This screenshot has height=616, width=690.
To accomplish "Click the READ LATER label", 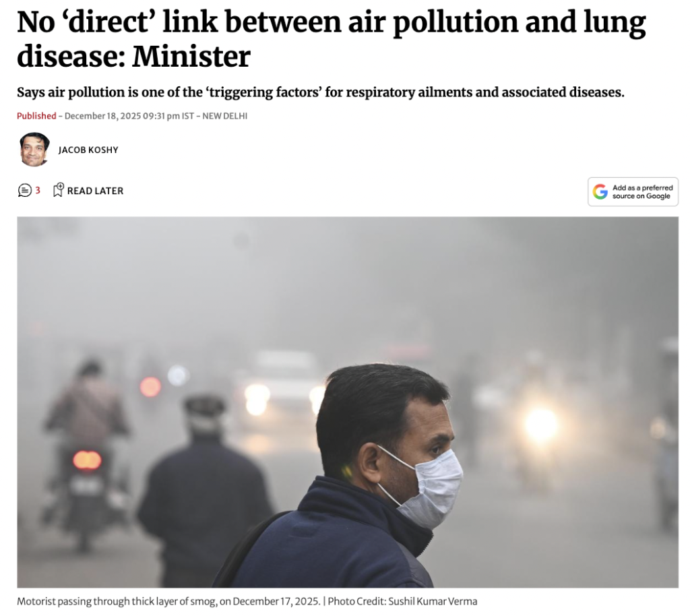I will click(x=96, y=191).
